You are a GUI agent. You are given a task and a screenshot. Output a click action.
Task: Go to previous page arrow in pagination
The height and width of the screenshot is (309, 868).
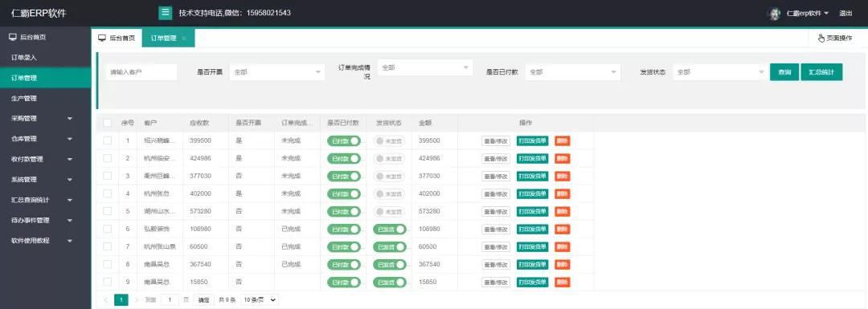105,299
